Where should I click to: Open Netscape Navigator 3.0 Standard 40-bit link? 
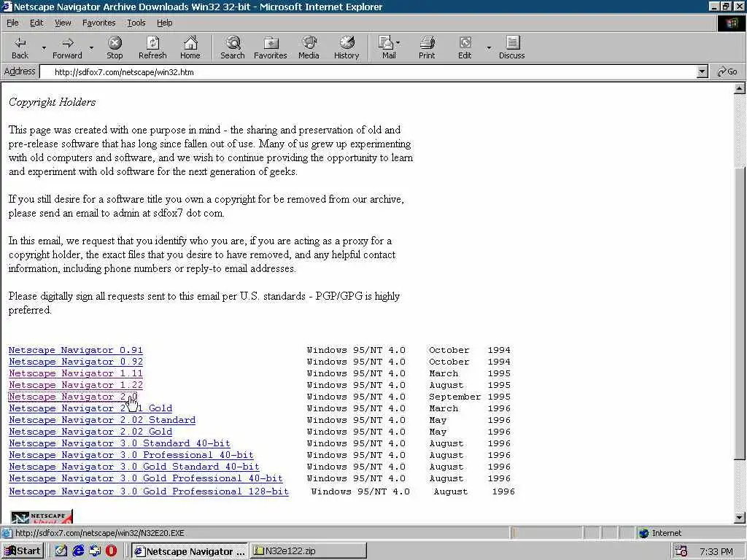click(120, 443)
